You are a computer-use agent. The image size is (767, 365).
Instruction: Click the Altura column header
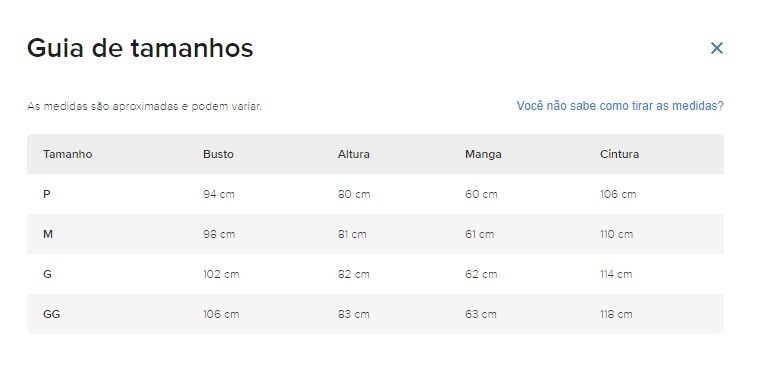point(354,154)
